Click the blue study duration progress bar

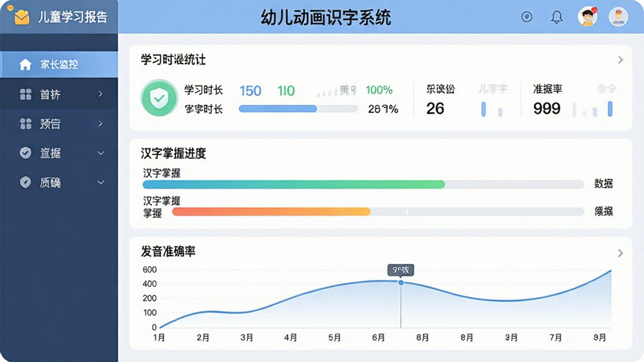coord(298,109)
